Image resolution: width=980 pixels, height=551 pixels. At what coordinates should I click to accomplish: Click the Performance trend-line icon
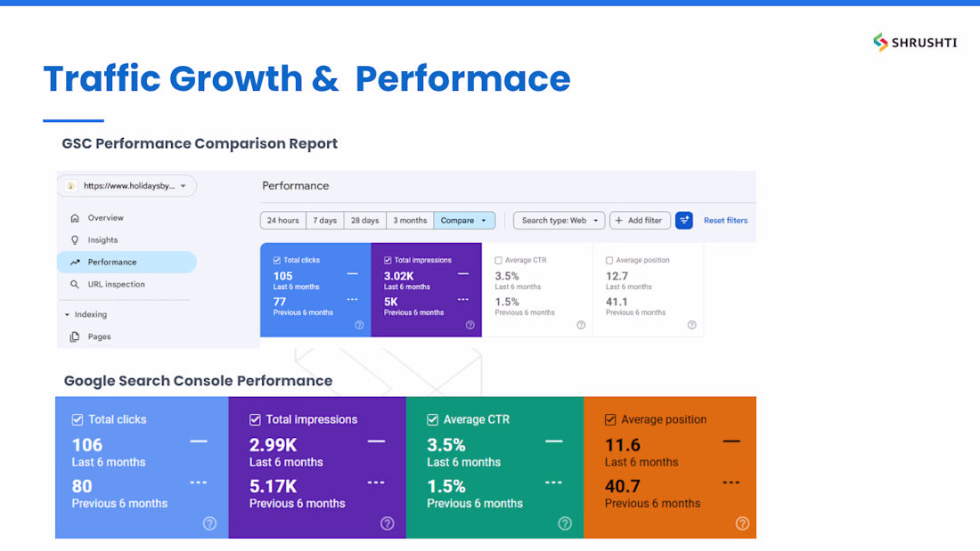[75, 263]
